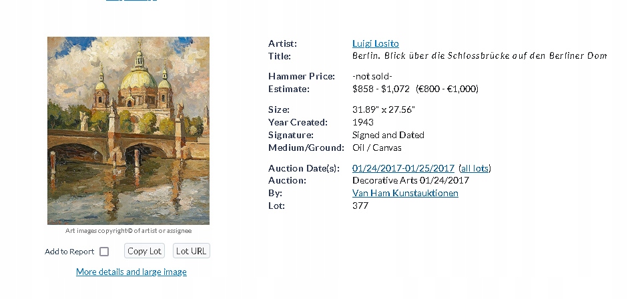Visit the Van Ham Kunstauktionen link
Image resolution: width=644 pixels, height=299 pixels.
pos(405,193)
